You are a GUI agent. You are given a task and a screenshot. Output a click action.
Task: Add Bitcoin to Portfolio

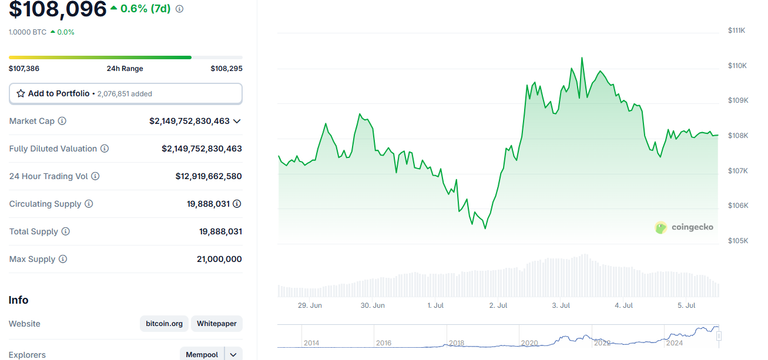tap(125, 94)
